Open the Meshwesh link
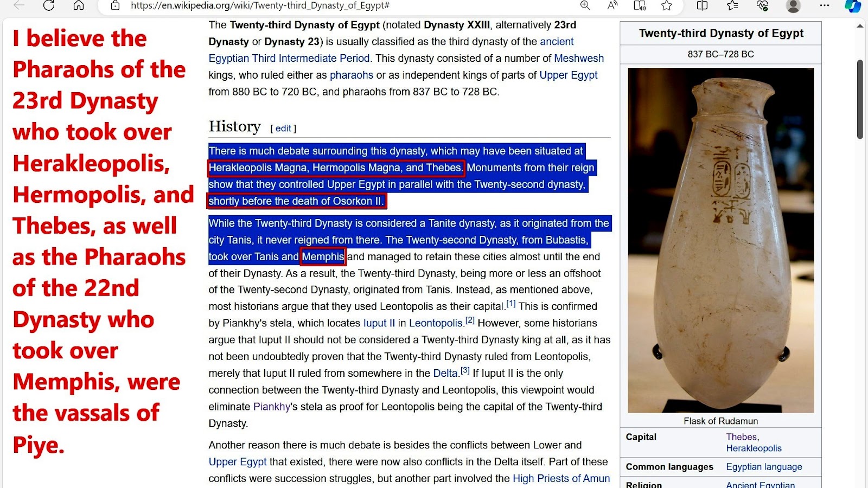 579,59
